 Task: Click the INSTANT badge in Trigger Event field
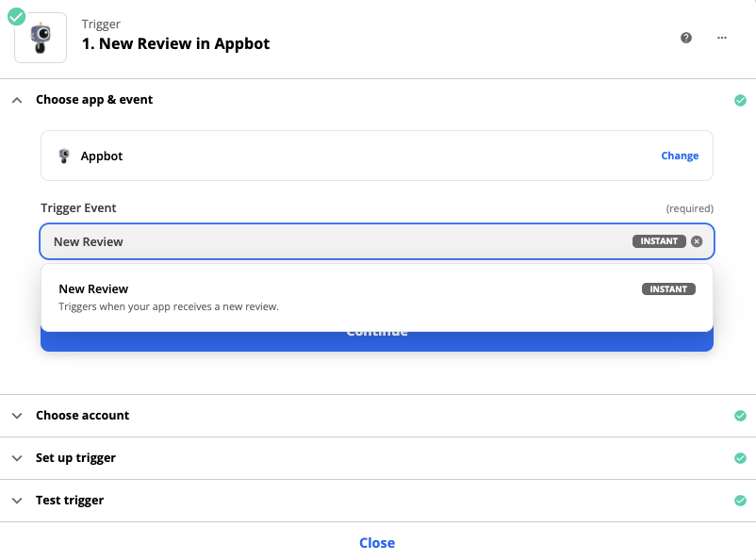pyautogui.click(x=659, y=241)
